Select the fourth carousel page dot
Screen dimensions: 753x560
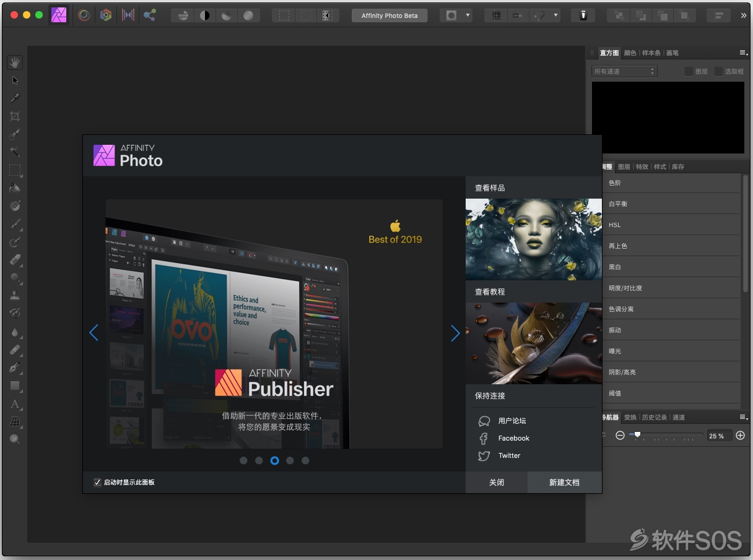pyautogui.click(x=290, y=460)
